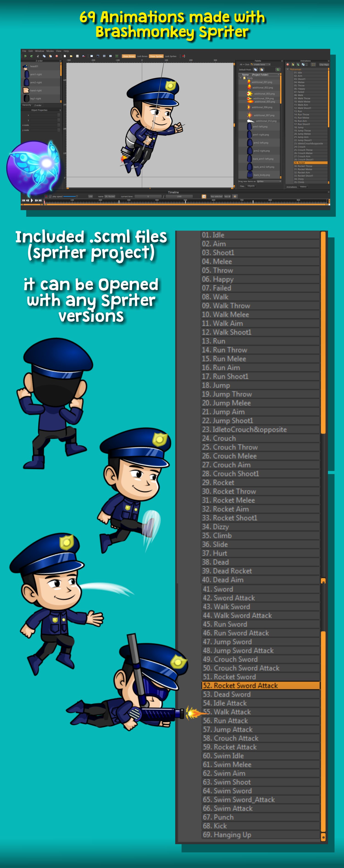Open the Help menu
Viewport: 344px width, 868px height.
66,51
